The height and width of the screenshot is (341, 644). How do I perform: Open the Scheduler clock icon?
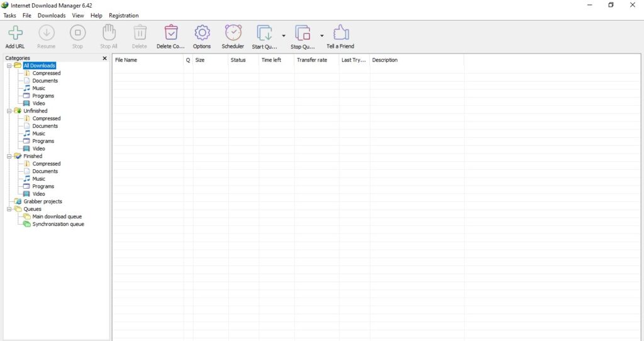(x=233, y=33)
